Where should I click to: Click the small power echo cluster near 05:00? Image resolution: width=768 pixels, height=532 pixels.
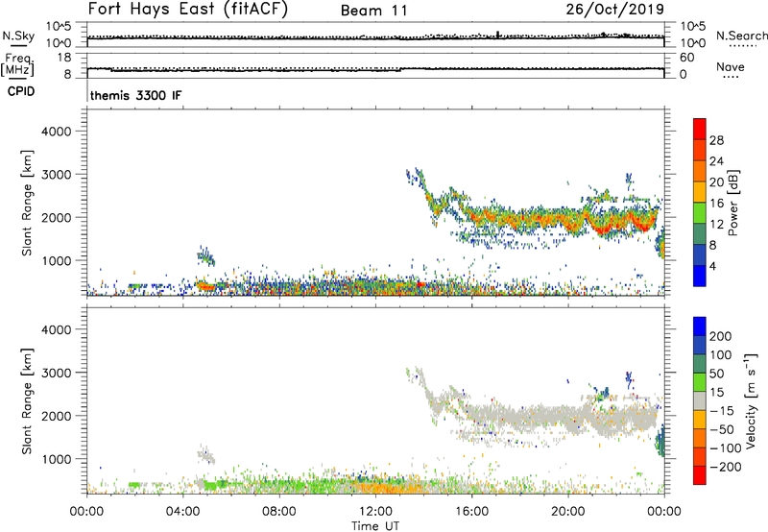[x=205, y=256]
